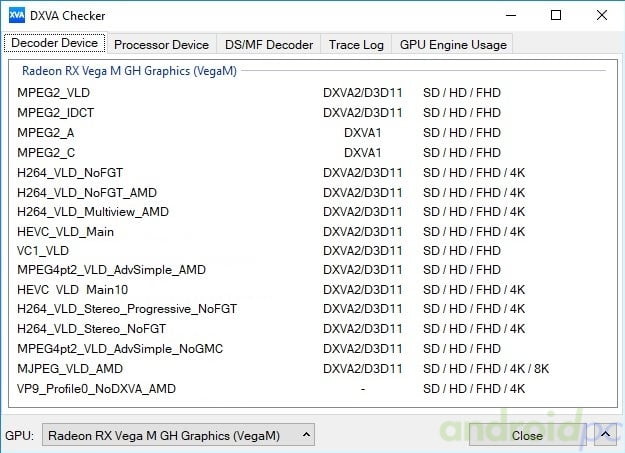Select the H264_VLD_NoFGT_AMD entry
This screenshot has height=453, width=625.
click(87, 192)
